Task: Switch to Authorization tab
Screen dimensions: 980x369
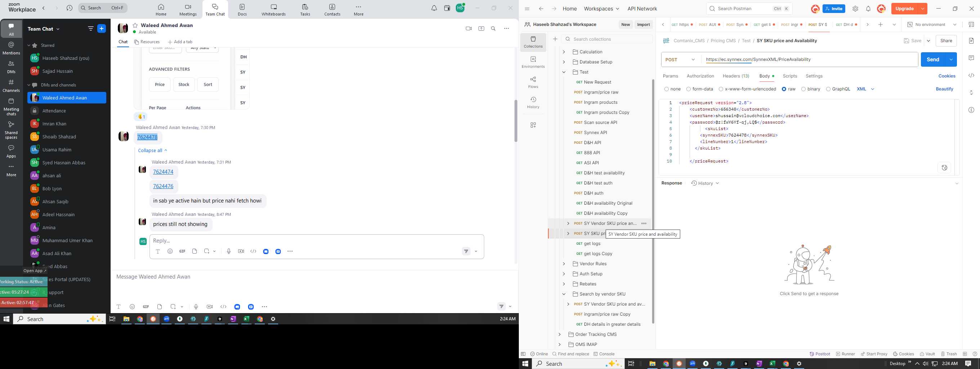Action: tap(700, 76)
